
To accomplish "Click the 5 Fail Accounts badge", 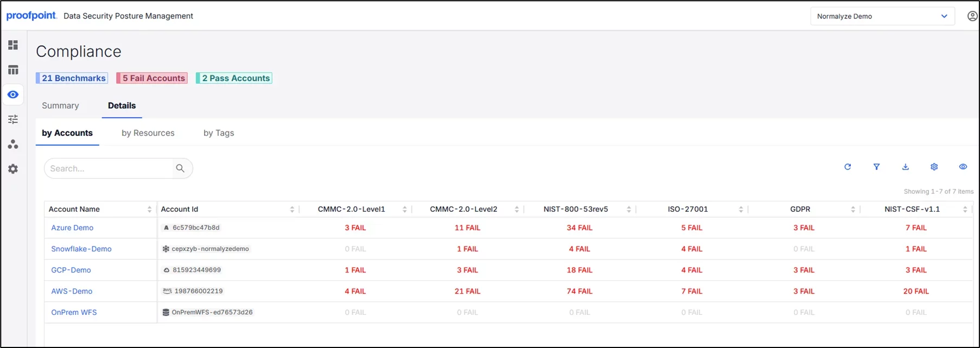I will [151, 78].
